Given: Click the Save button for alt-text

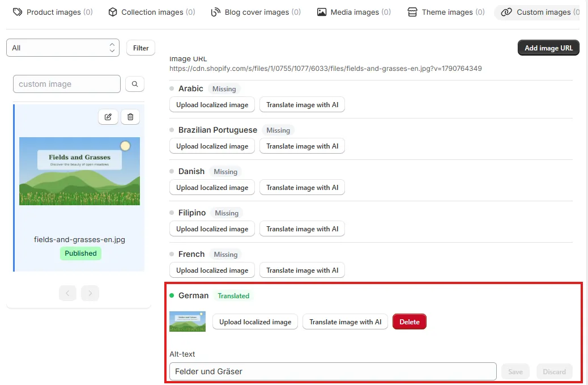Looking at the screenshot, I should pos(515,371).
